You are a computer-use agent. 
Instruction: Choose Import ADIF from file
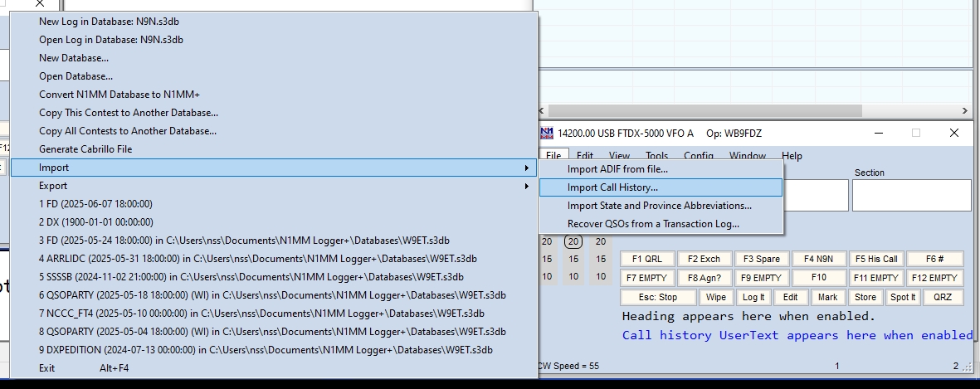pos(617,169)
